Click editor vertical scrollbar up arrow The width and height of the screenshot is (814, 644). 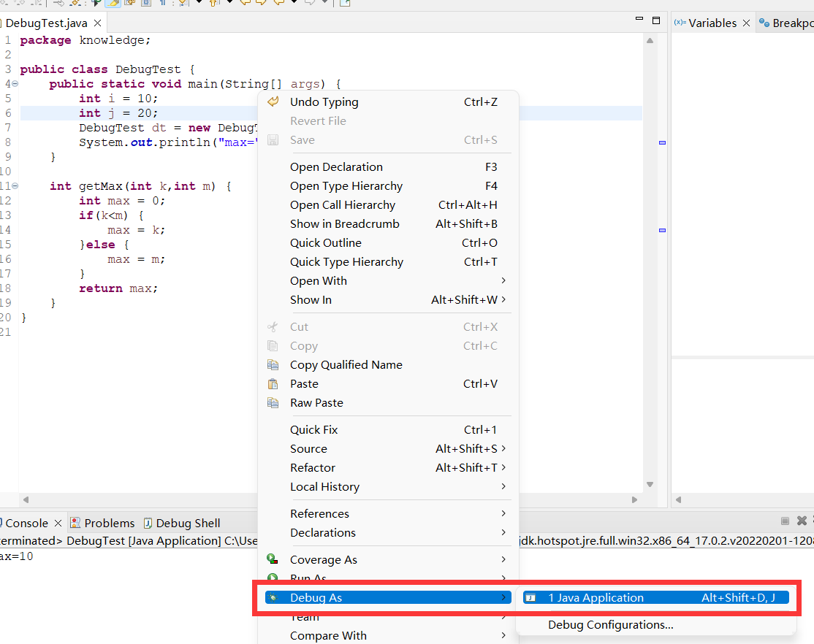[650, 40]
